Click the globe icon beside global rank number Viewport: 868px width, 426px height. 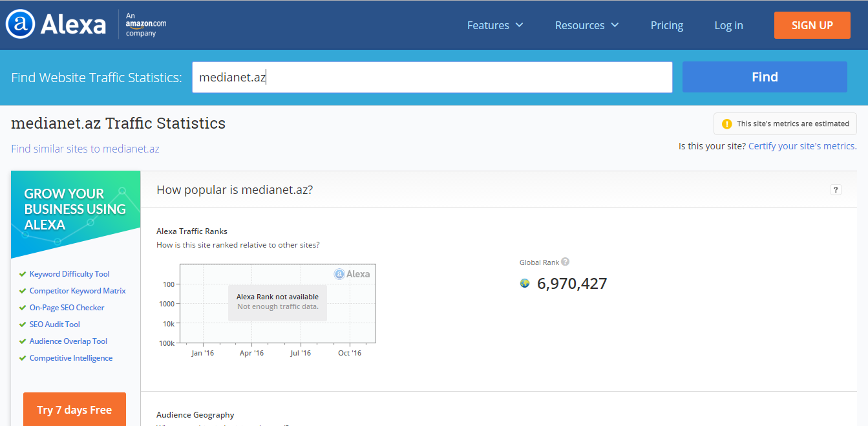(x=525, y=283)
